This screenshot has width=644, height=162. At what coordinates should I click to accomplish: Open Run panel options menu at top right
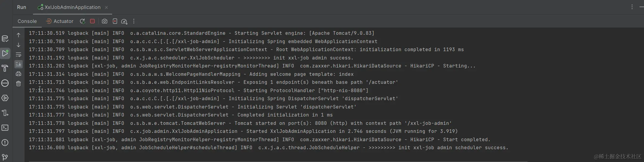[632, 7]
